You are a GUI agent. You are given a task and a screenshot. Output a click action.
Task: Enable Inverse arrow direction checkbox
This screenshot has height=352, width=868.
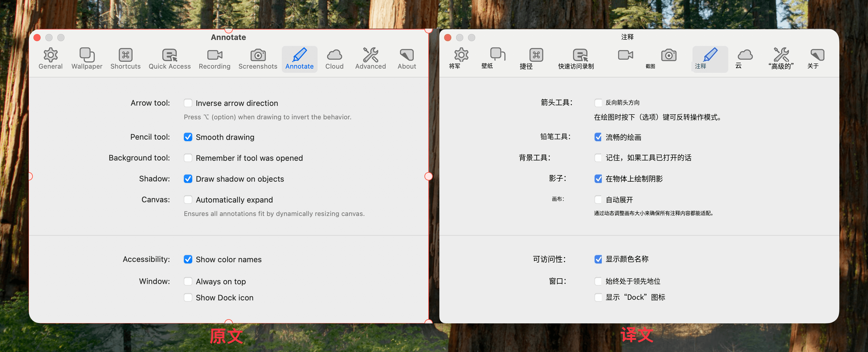pos(188,103)
